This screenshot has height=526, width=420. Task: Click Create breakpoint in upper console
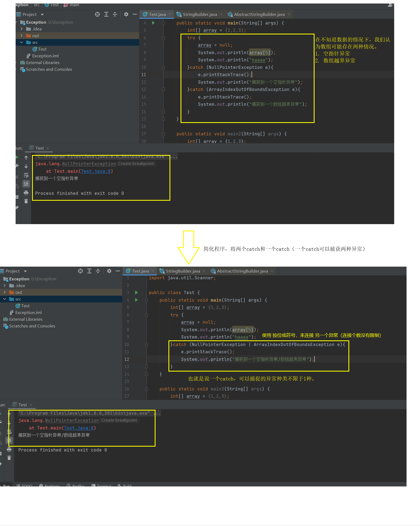click(x=136, y=164)
